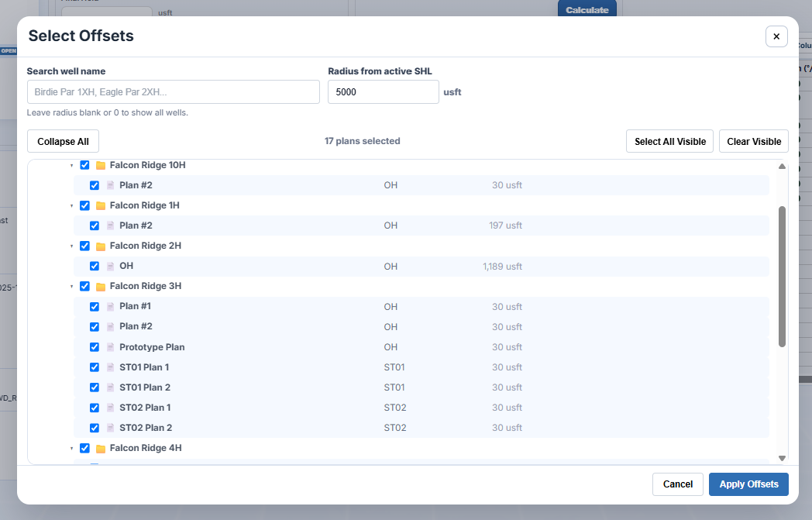Focus the Search well name field
812x520 pixels.
point(174,91)
